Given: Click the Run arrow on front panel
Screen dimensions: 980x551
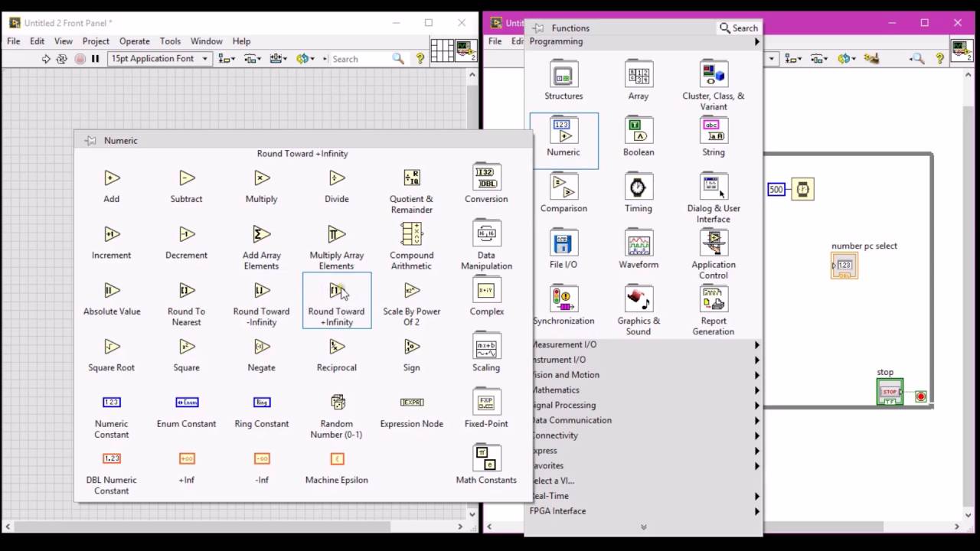Looking at the screenshot, I should pos(46,59).
